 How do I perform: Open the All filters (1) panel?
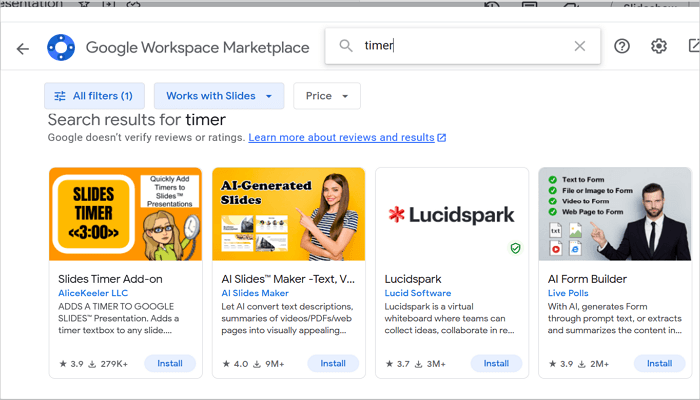coord(94,96)
